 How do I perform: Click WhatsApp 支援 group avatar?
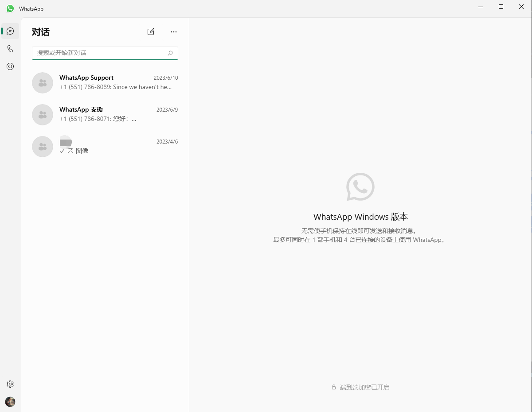(x=43, y=115)
